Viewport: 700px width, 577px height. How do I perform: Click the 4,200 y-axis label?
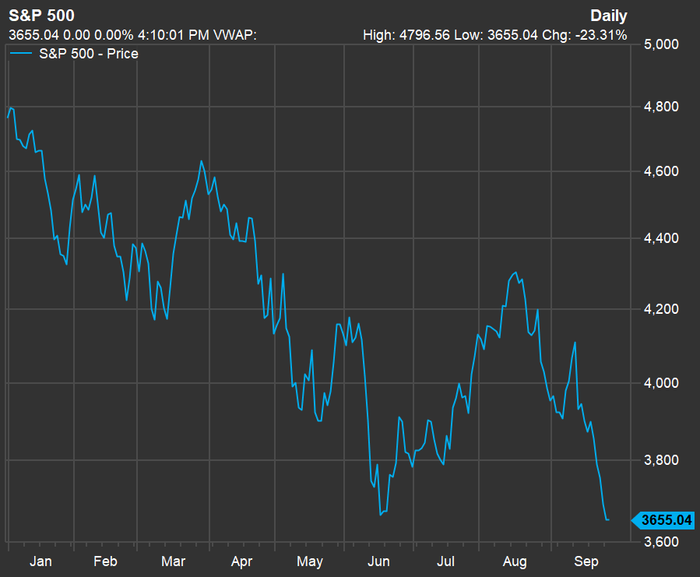click(661, 309)
